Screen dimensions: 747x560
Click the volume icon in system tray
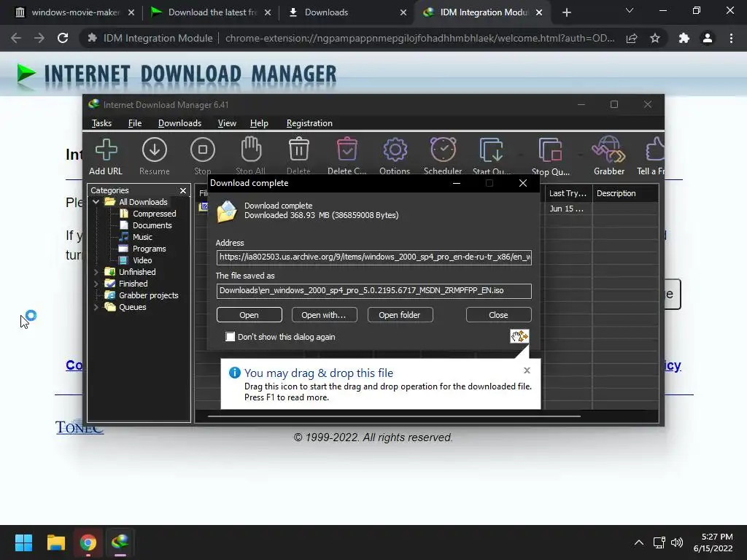click(x=676, y=542)
